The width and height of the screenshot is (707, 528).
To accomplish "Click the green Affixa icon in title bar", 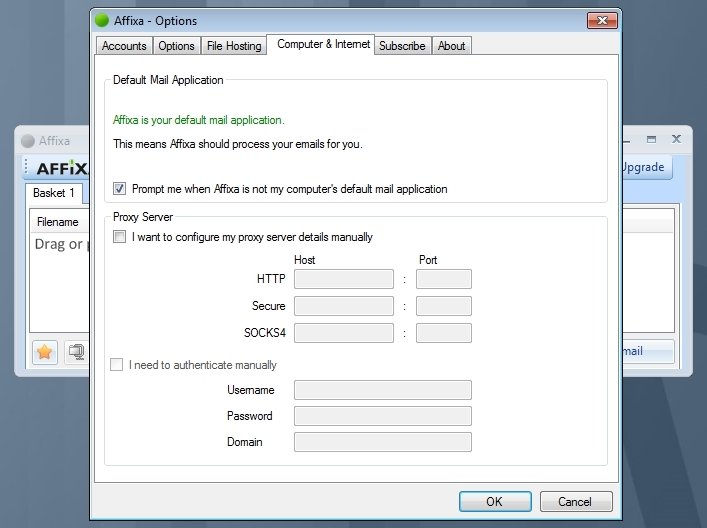I will point(102,20).
